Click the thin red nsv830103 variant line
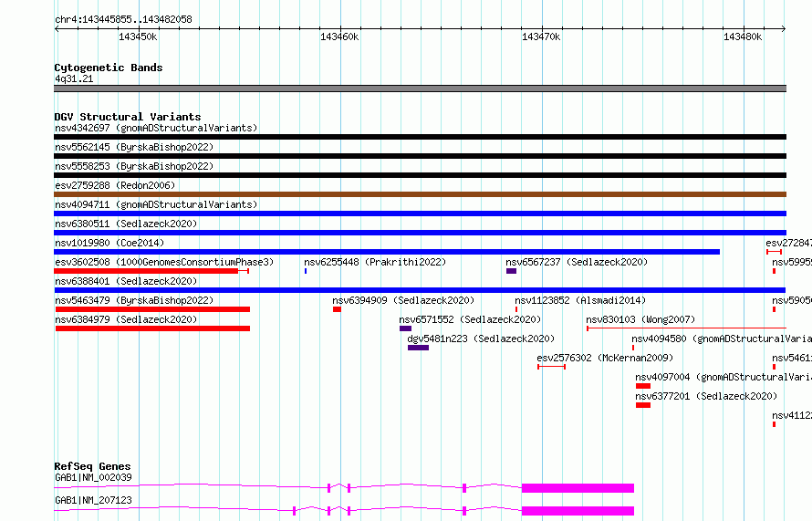 click(x=687, y=328)
